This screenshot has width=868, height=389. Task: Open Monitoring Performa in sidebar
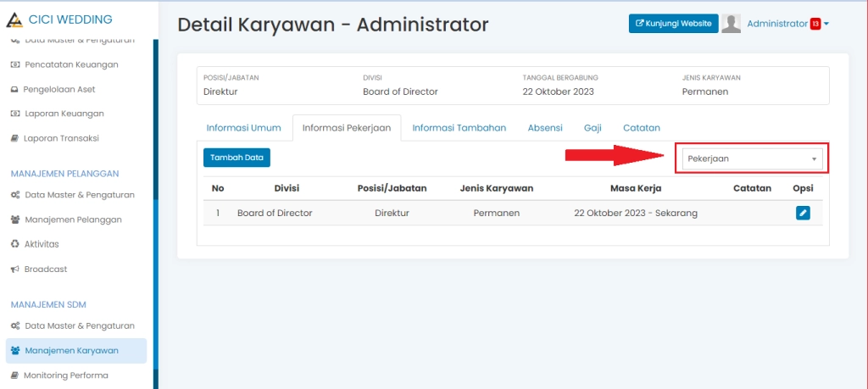coord(65,375)
